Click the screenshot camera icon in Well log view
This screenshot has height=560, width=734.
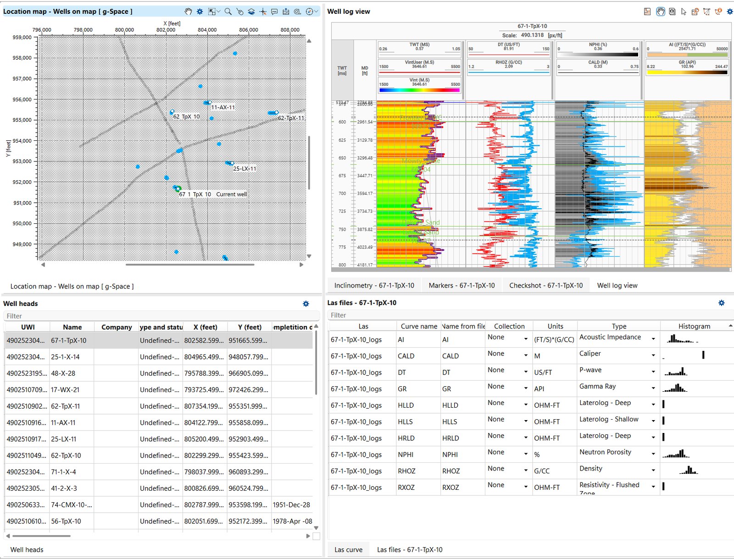[x=672, y=11]
